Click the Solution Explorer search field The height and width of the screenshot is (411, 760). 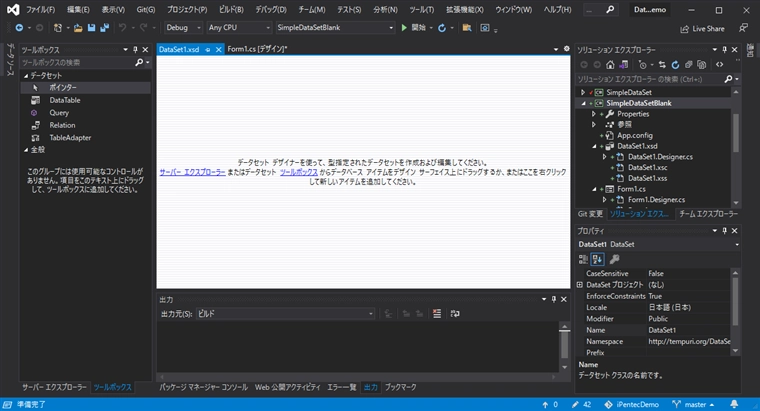click(649, 79)
